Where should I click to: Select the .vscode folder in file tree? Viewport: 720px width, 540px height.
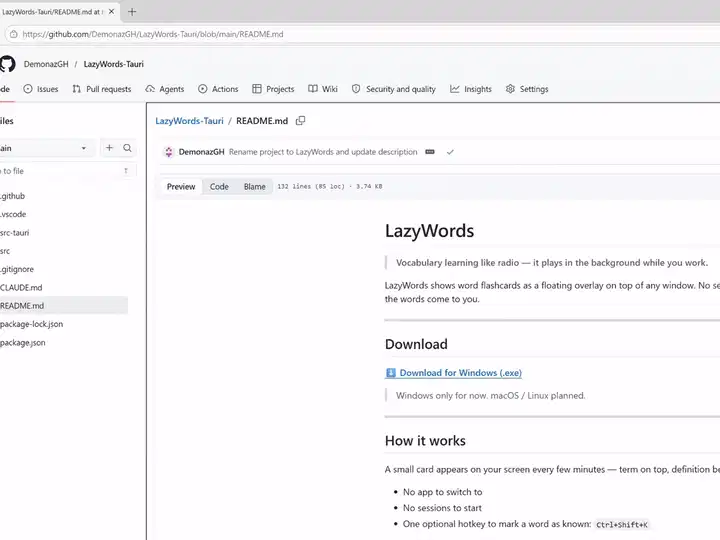tap(13, 214)
